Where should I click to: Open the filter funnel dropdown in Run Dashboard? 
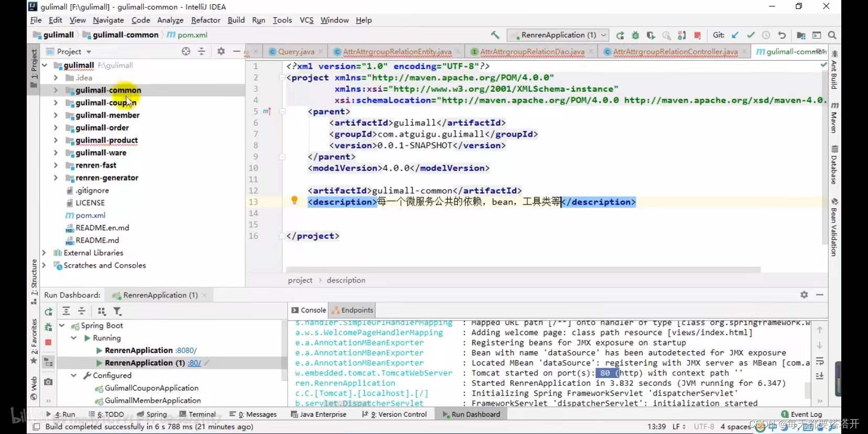117,311
